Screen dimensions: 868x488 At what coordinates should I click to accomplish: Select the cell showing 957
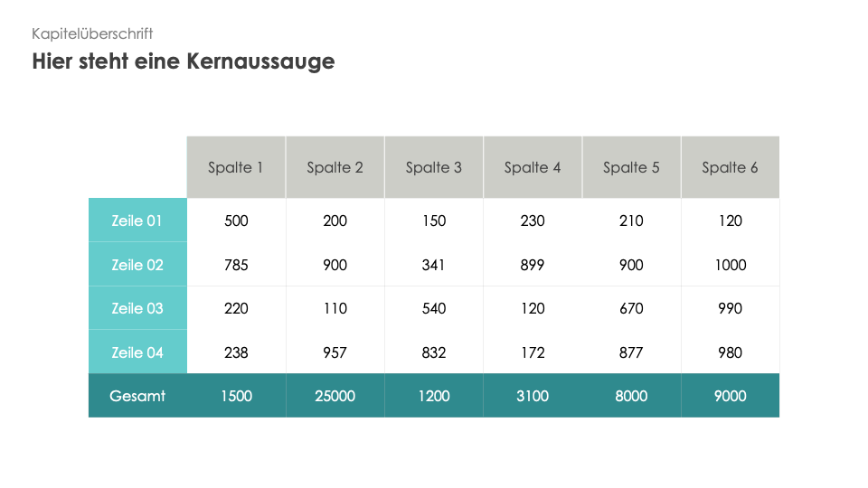tap(335, 352)
